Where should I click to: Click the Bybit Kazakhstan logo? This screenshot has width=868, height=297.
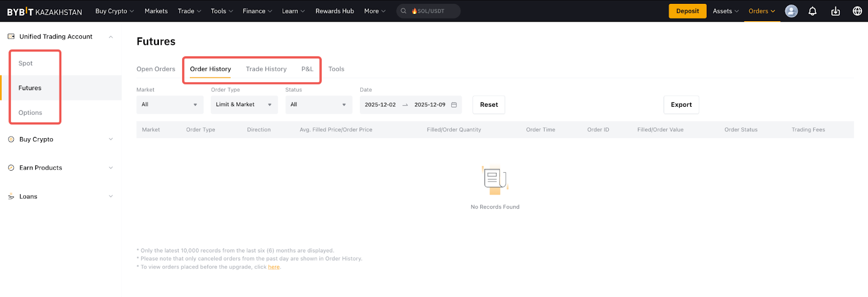click(44, 11)
